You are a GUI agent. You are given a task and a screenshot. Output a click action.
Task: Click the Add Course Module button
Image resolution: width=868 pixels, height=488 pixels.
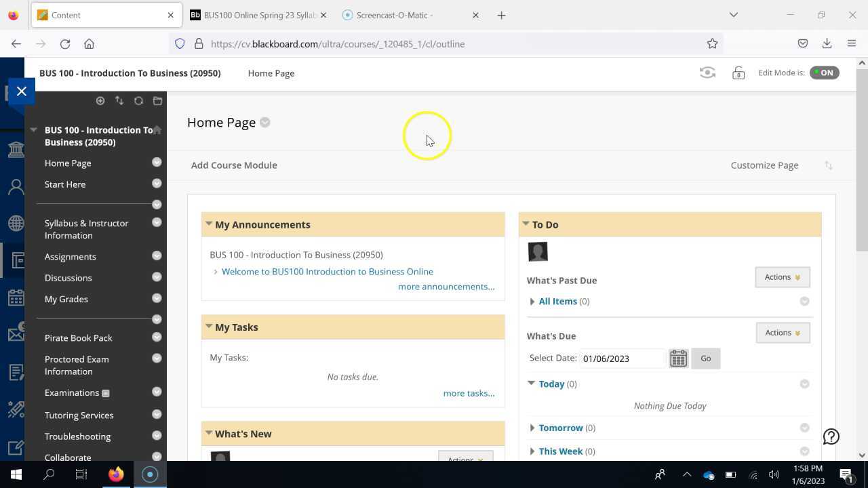tap(234, 165)
